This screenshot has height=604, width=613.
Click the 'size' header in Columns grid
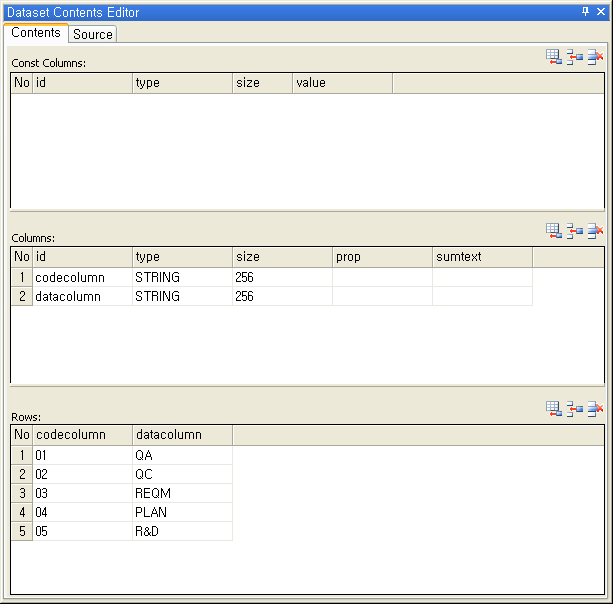[282, 257]
